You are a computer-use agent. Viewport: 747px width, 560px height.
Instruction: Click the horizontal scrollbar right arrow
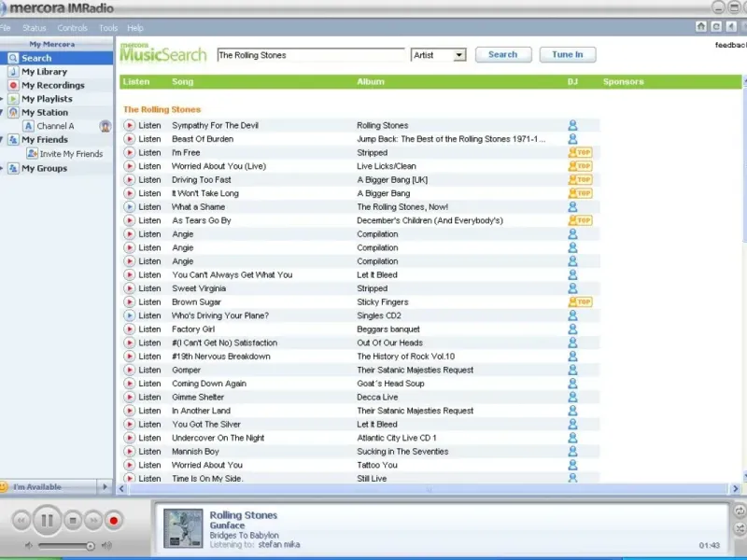[735, 488]
